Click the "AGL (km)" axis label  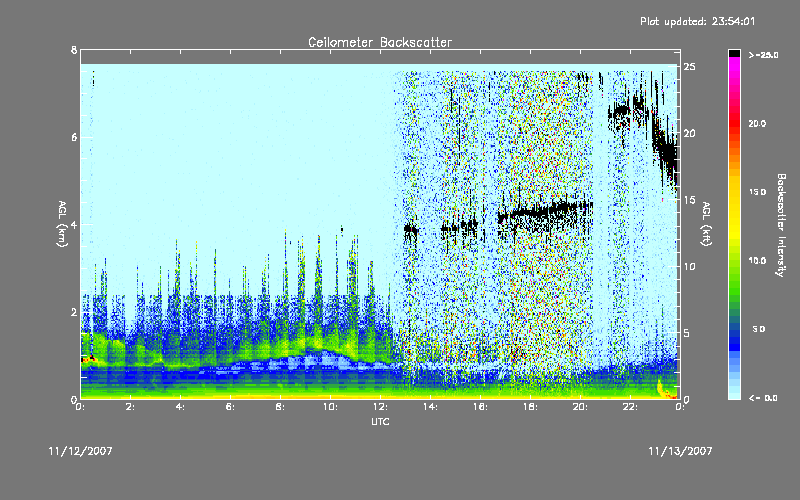pyautogui.click(x=62, y=223)
